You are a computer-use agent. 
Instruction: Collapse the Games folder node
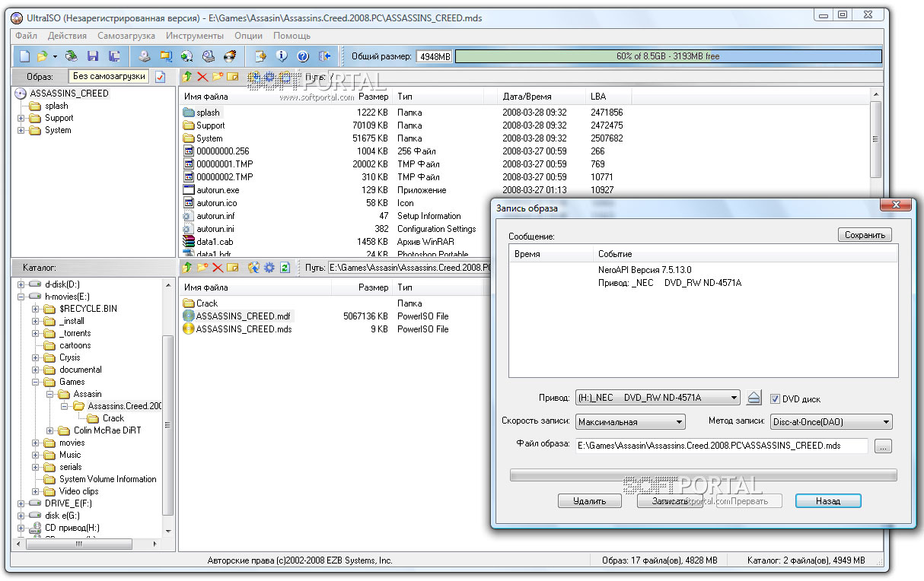[x=36, y=382]
